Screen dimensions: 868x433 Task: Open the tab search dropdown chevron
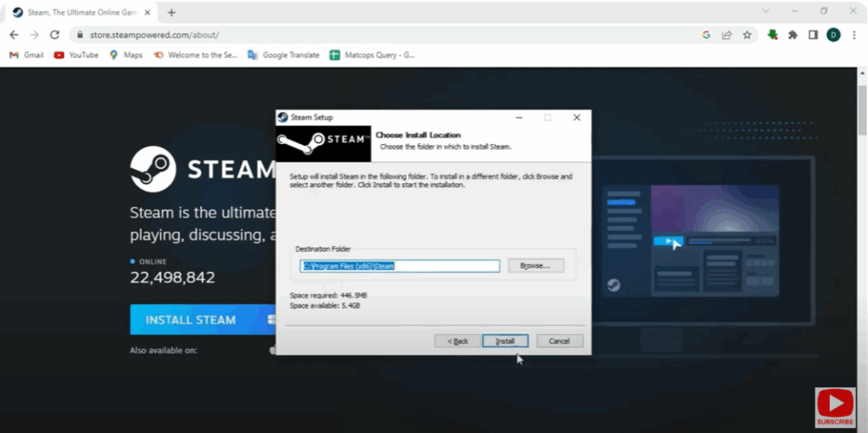click(765, 11)
